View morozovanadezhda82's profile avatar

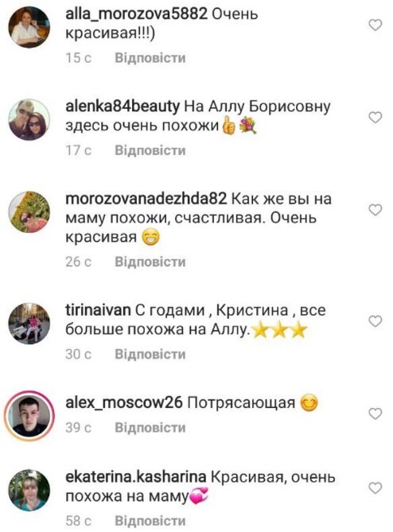coord(29,212)
